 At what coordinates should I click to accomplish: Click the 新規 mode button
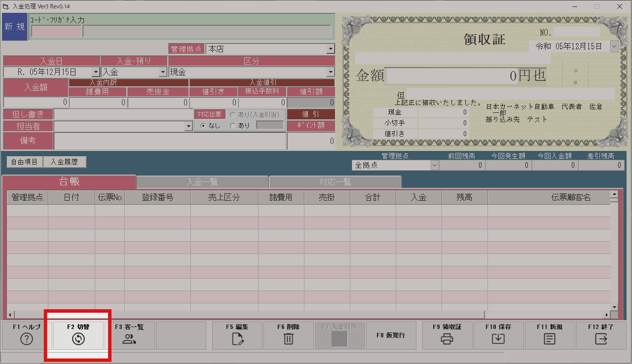coord(14,27)
